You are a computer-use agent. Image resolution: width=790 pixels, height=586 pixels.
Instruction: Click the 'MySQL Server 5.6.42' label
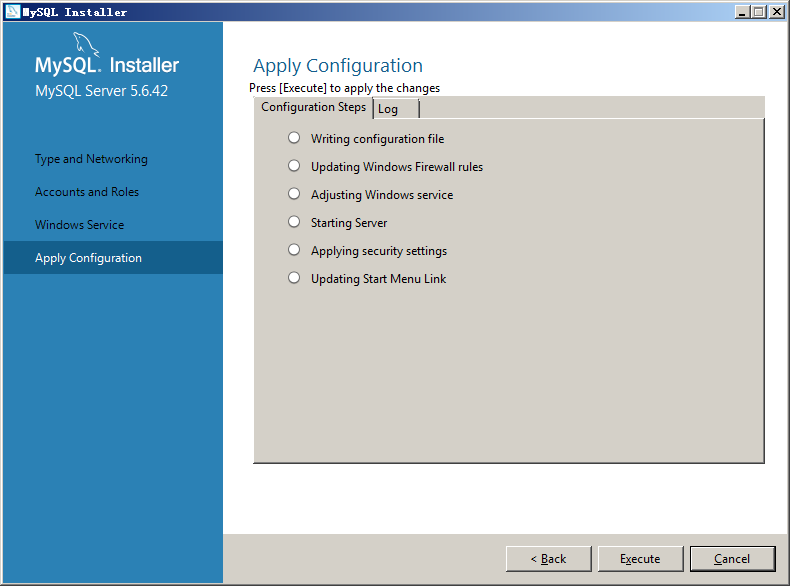101,91
